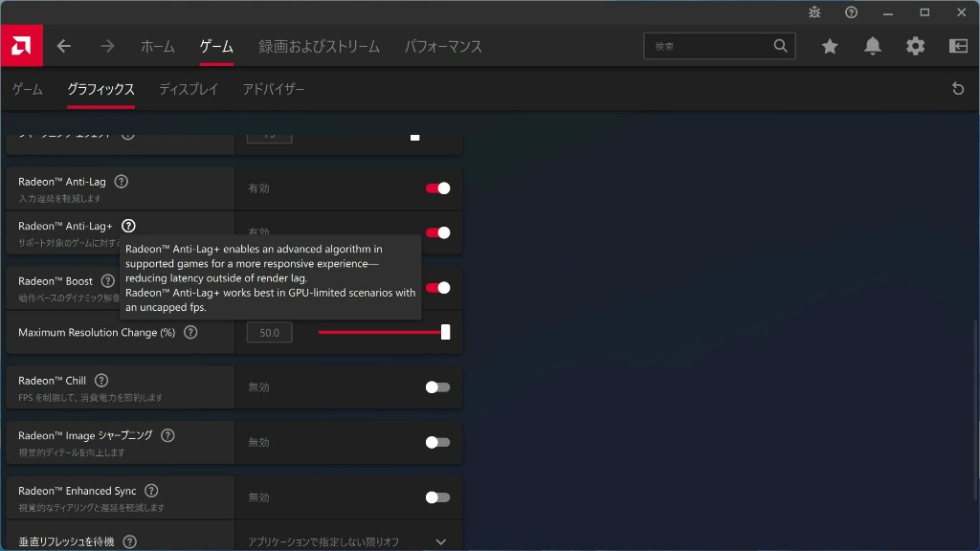Screen dimensions: 980x551
Task: Show help for Radeon Chill
Action: coord(101,381)
